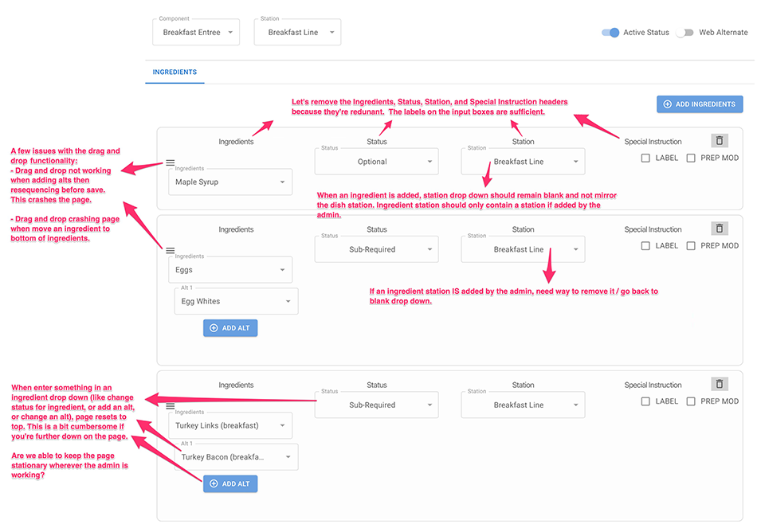This screenshot has height=532, width=757.
Task: Disable the Active Status switch
Action: click(x=610, y=33)
